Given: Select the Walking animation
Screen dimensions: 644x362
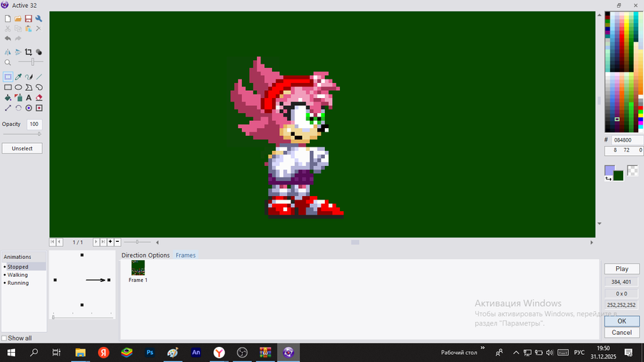Looking at the screenshot, I should pyautogui.click(x=18, y=275).
